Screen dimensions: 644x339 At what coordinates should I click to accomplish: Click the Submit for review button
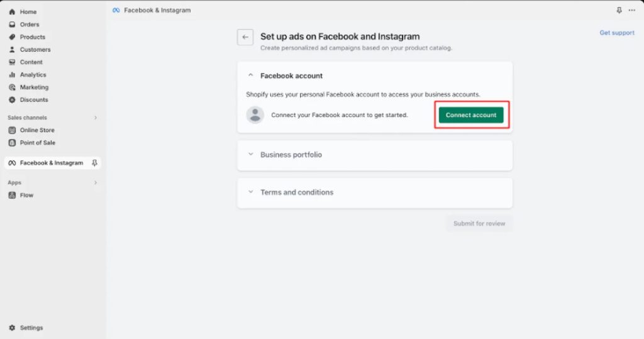[x=479, y=223]
